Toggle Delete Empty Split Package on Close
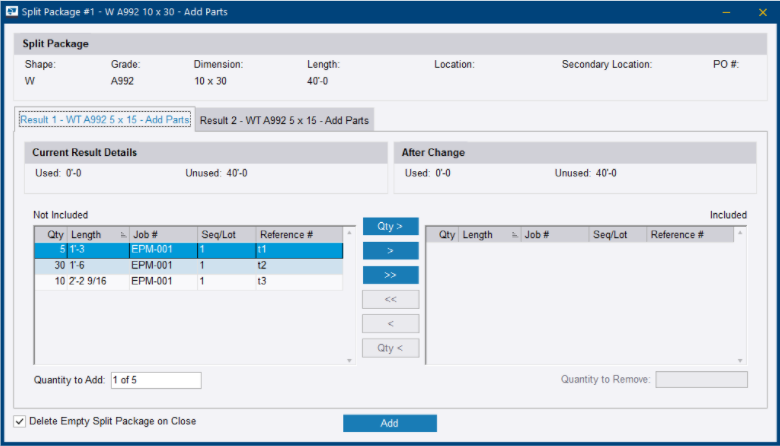Viewport: 780px width, 446px height. point(20,421)
